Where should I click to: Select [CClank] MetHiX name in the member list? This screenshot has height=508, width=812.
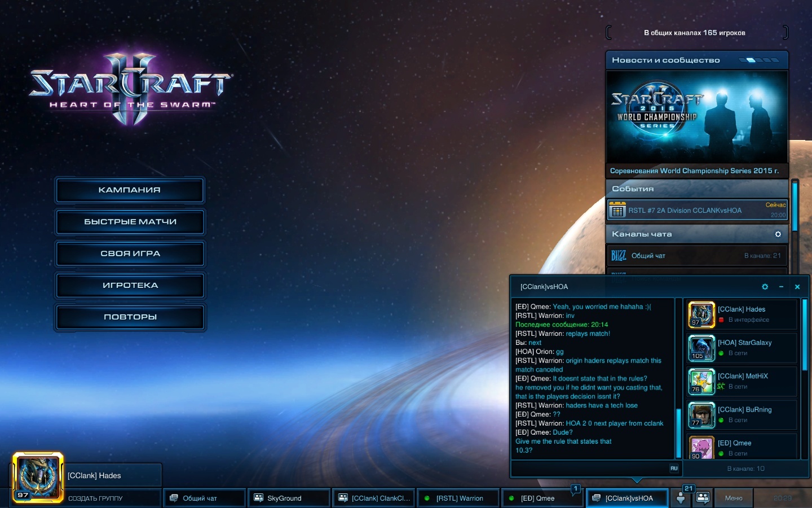pyautogui.click(x=743, y=376)
